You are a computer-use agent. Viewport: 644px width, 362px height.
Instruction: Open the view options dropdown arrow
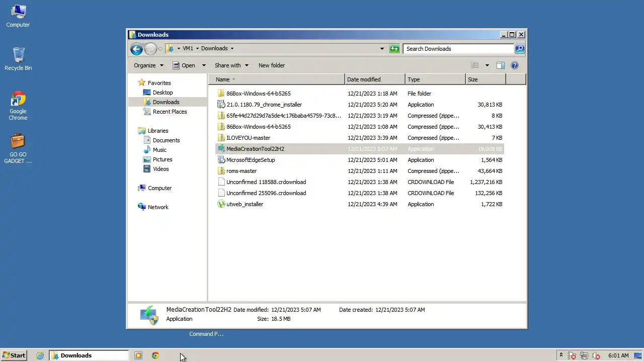(x=487, y=65)
